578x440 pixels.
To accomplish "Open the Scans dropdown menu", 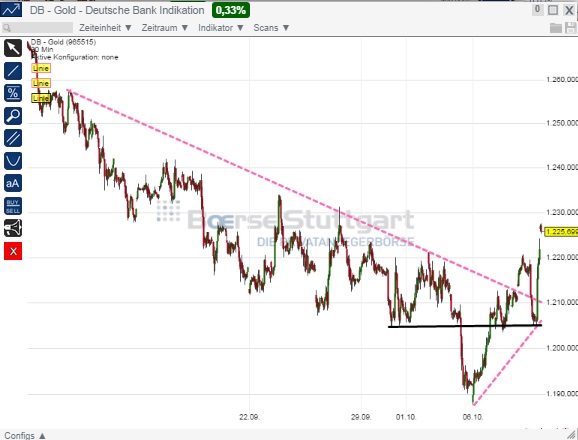I will [271, 28].
